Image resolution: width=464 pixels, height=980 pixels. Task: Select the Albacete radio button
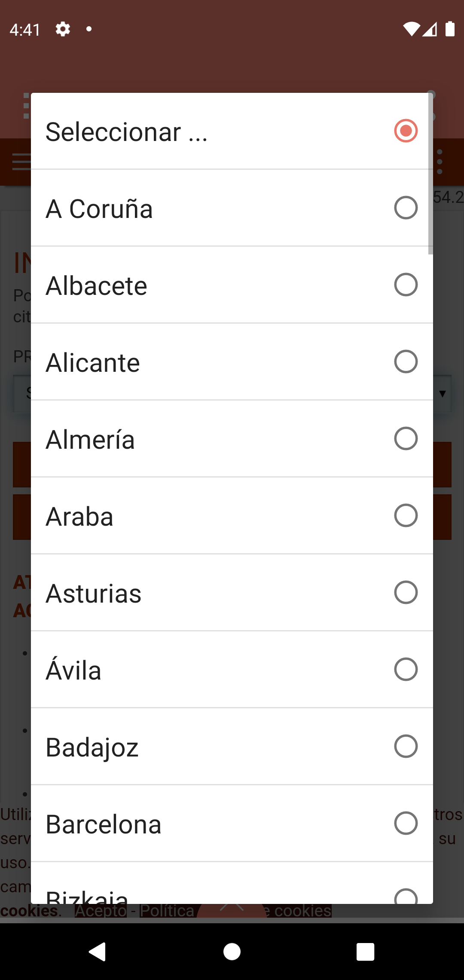(x=406, y=285)
